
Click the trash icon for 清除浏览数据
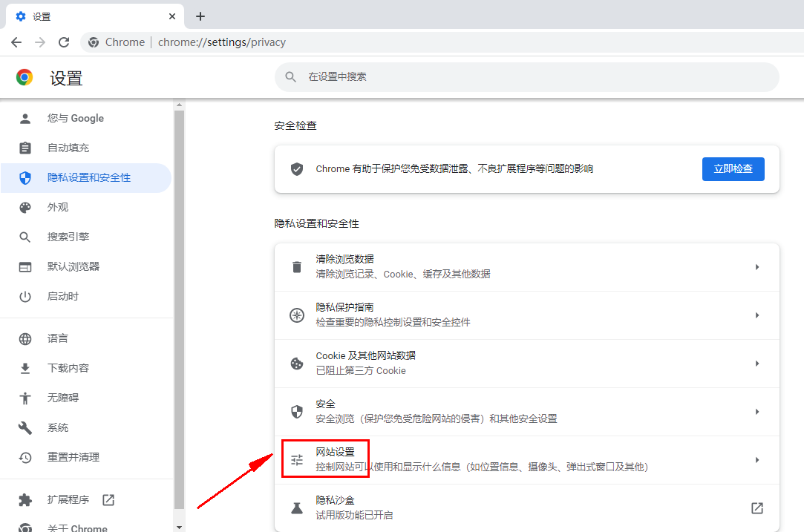[297, 267]
